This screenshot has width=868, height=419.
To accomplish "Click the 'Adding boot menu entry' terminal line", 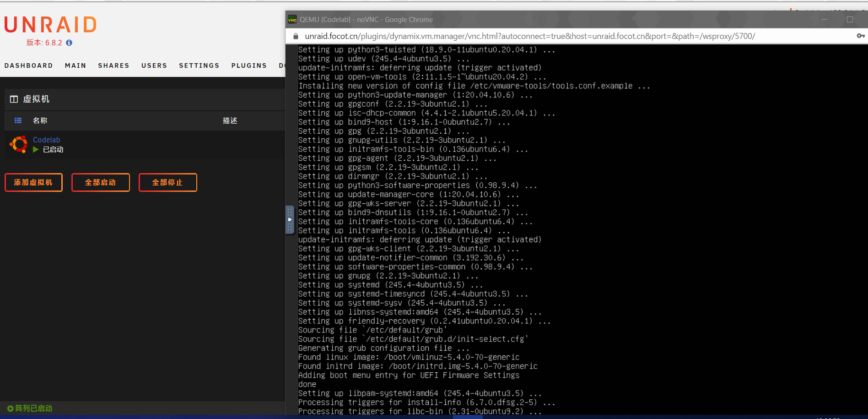I will (x=409, y=375).
